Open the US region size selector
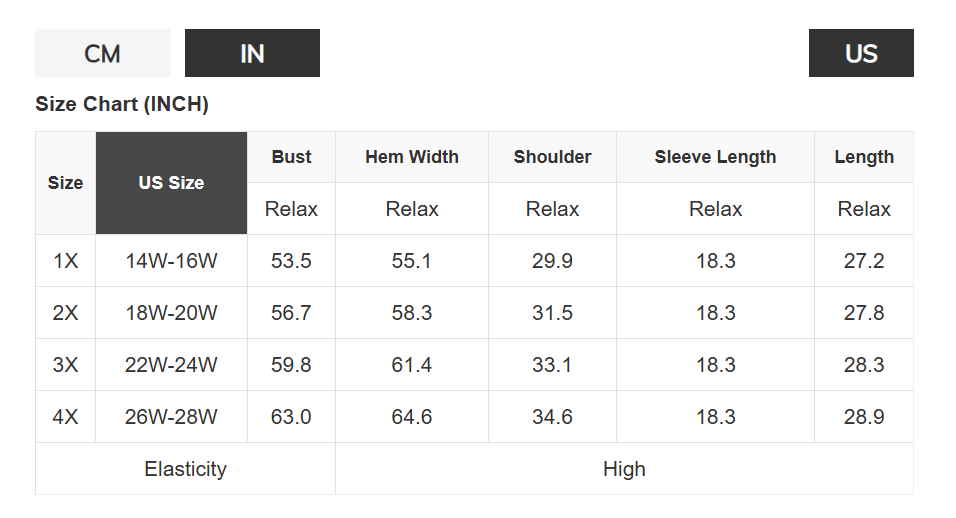Viewport: 956px width, 518px height. [x=860, y=53]
